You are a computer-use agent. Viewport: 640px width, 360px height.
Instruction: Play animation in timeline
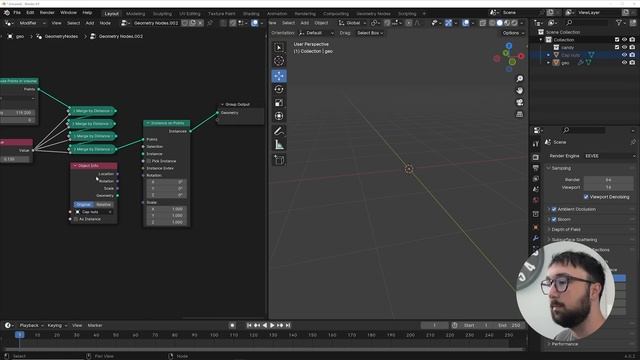point(272,325)
